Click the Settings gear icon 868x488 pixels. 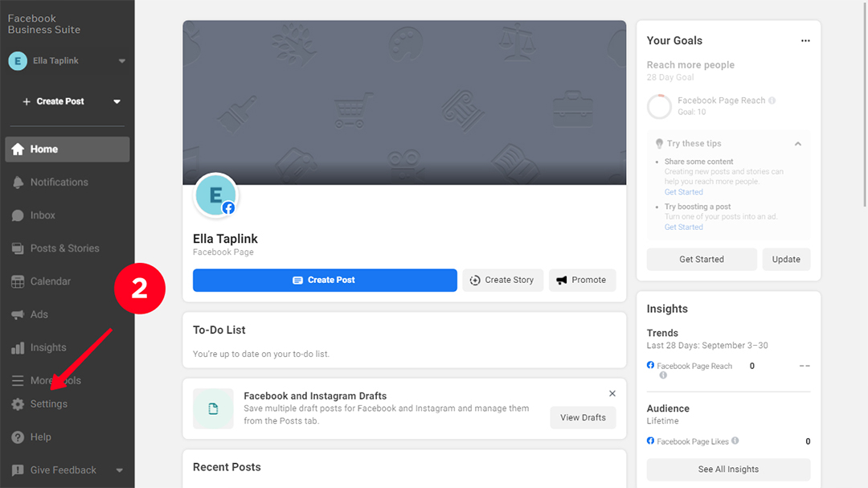[18, 404]
